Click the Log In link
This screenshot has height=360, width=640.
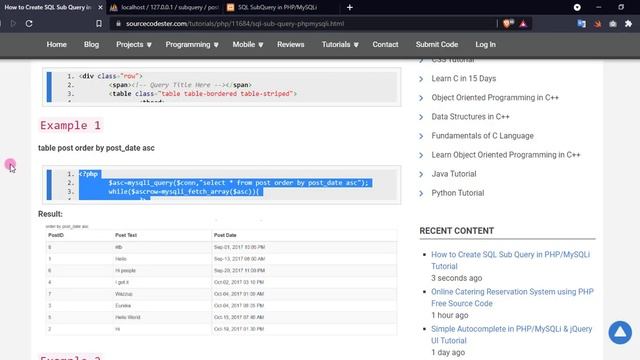pos(485,44)
